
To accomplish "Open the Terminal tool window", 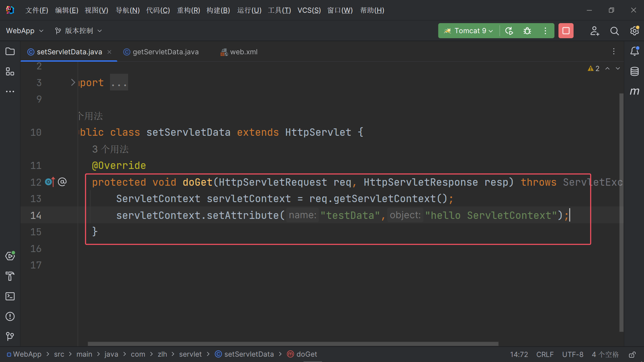I will click(10, 296).
